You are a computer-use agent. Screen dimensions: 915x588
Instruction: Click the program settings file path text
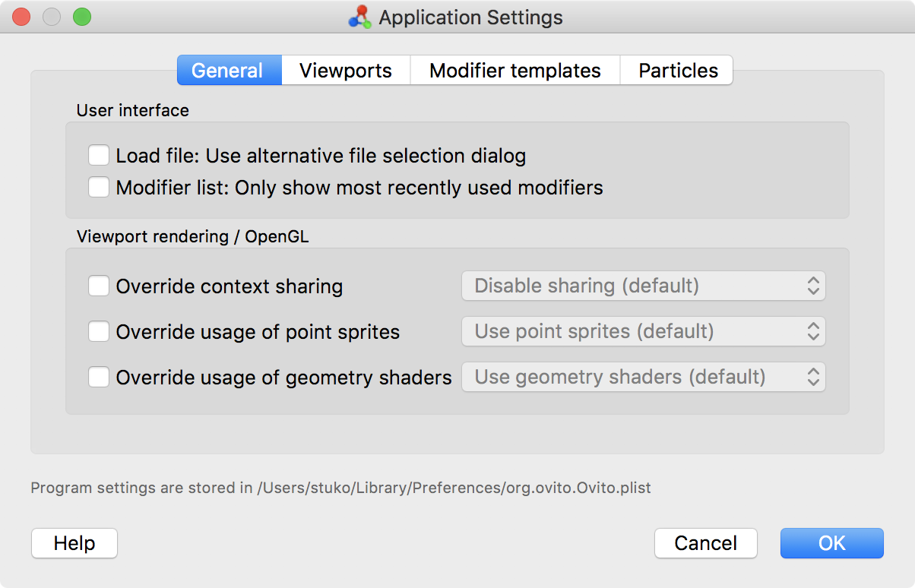tap(340, 488)
